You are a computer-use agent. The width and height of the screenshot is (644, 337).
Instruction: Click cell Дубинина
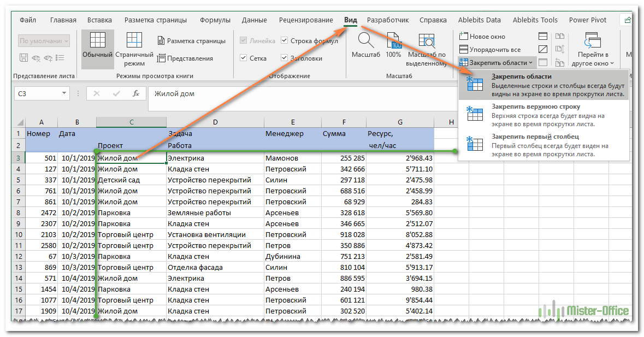point(292,256)
